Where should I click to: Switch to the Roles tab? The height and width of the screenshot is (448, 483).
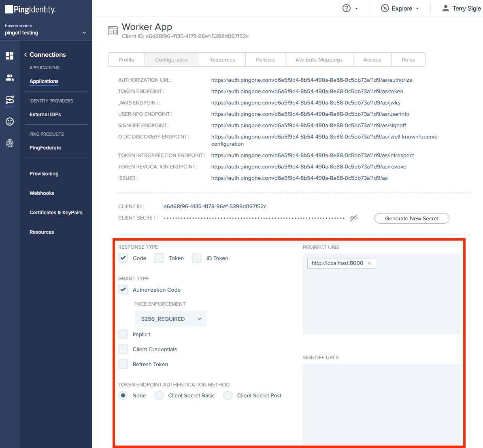click(x=409, y=60)
